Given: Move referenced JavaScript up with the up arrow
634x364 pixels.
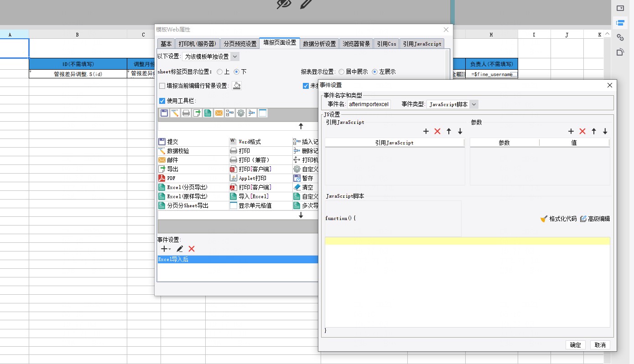Looking at the screenshot, I should coord(449,131).
